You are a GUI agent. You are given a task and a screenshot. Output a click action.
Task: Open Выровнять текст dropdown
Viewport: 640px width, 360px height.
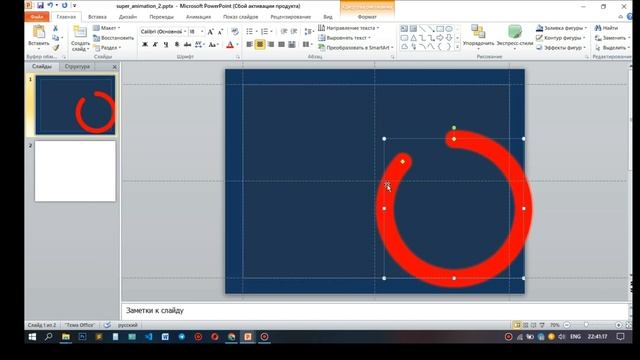click(344, 38)
